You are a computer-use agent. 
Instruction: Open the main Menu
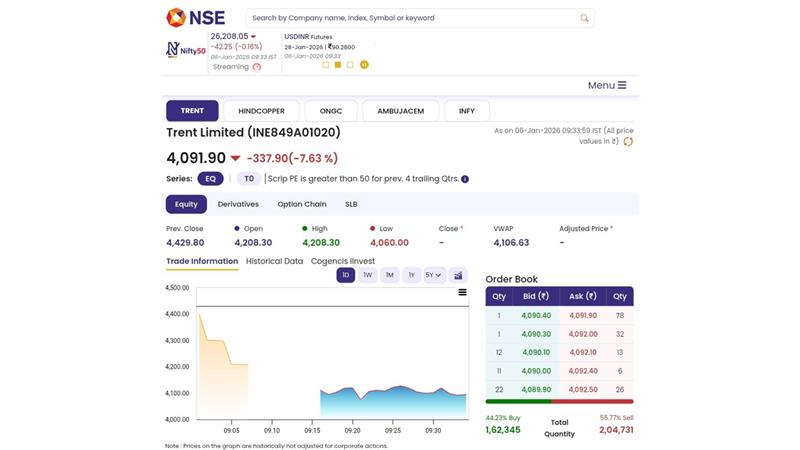coord(607,86)
